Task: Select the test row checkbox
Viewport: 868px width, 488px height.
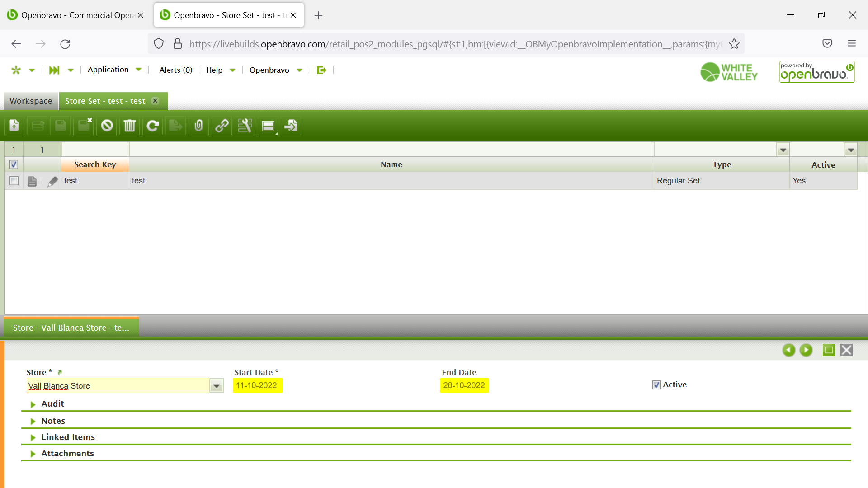Action: 14,181
